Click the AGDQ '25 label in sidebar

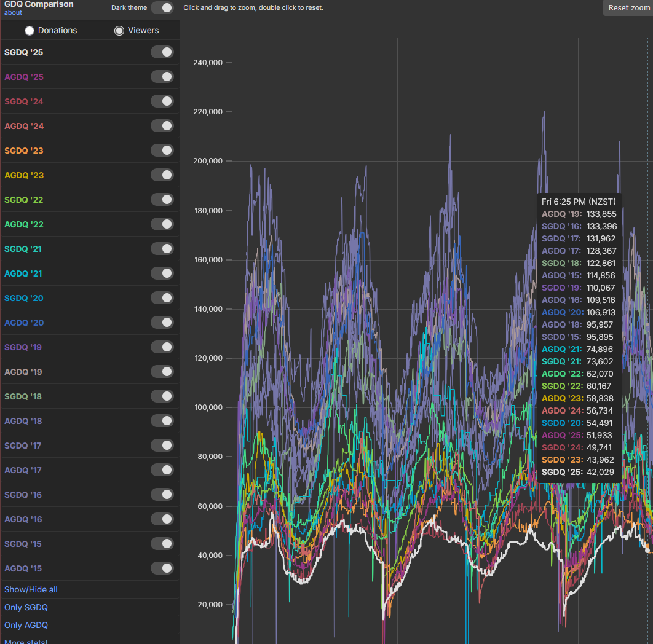(x=24, y=77)
